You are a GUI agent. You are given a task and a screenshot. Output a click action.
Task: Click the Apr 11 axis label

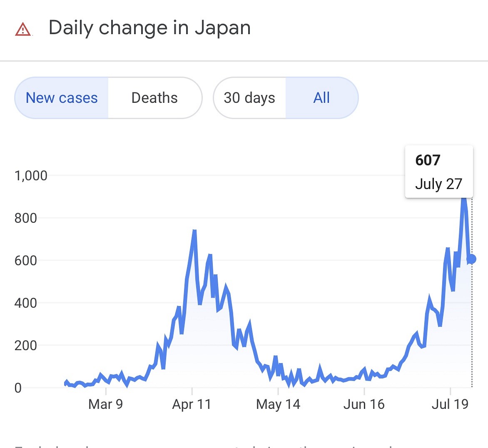click(x=192, y=404)
